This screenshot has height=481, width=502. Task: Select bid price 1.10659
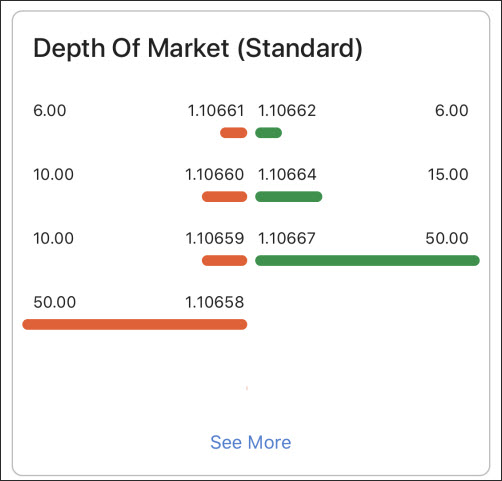point(215,238)
